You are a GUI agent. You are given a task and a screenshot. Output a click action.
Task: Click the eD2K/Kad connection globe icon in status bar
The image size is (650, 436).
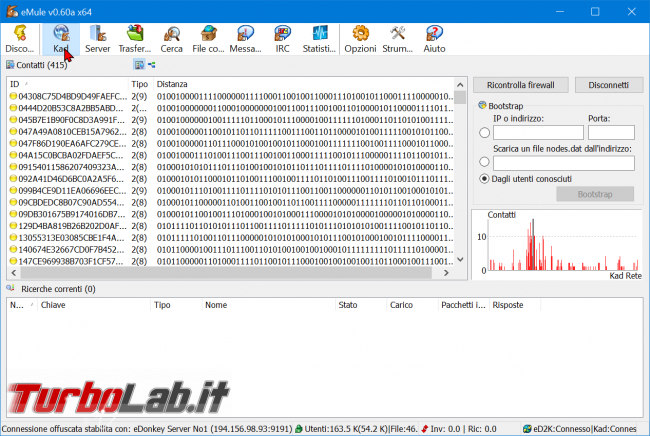coord(527,429)
